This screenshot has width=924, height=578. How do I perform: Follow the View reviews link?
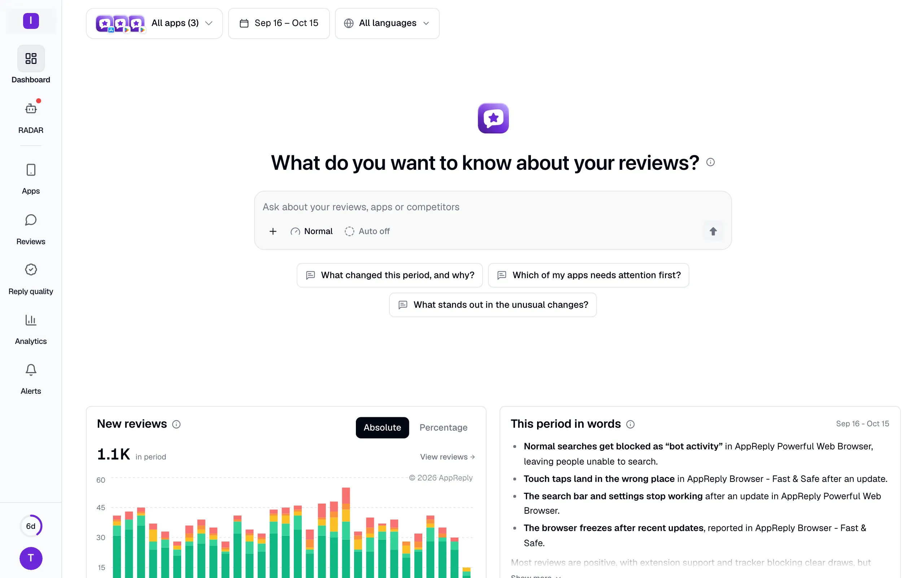click(x=448, y=457)
